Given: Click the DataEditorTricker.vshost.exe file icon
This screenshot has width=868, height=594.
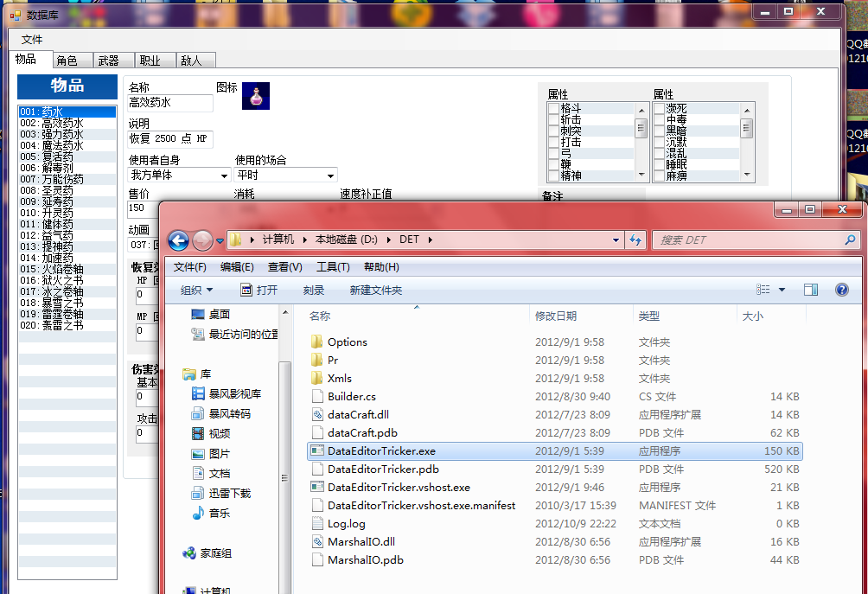Looking at the screenshot, I should [x=317, y=487].
